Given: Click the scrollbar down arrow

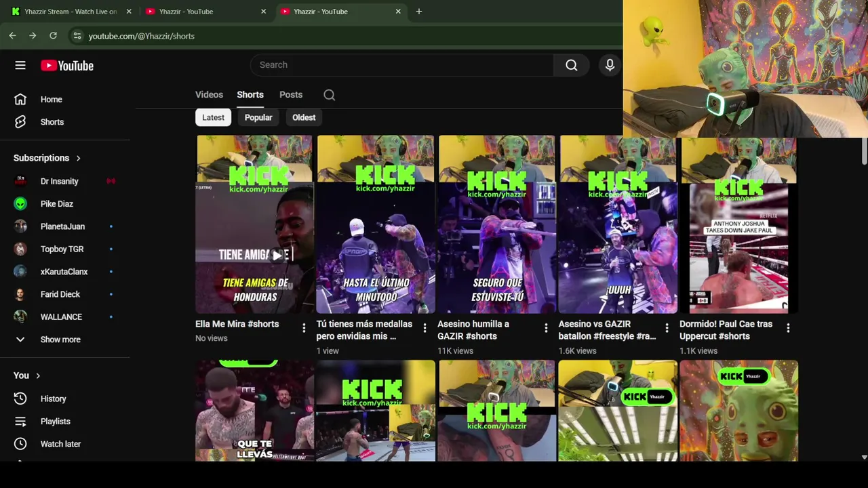Looking at the screenshot, I should pyautogui.click(x=864, y=457).
